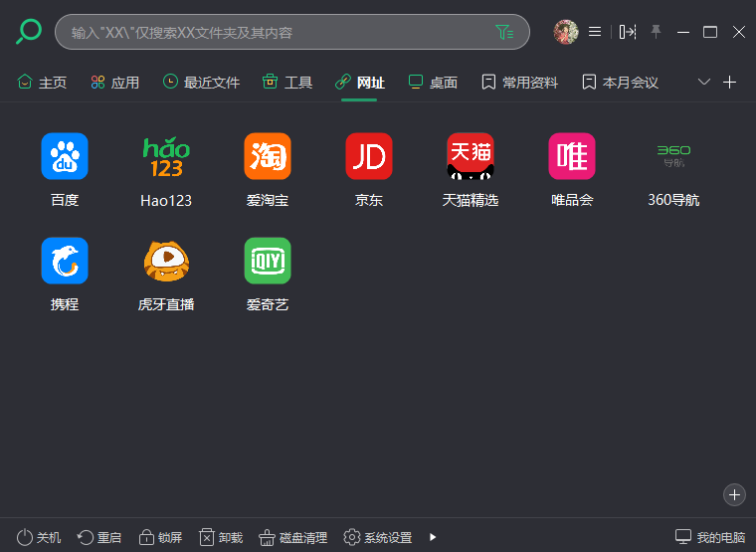This screenshot has width=756, height=552.
Task: Add a new tab with plus icon
Action: point(729,82)
